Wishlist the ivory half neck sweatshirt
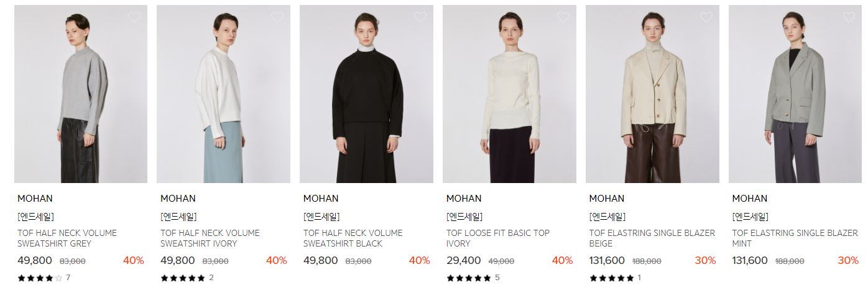Screen dimensions: 868x292 point(277,17)
